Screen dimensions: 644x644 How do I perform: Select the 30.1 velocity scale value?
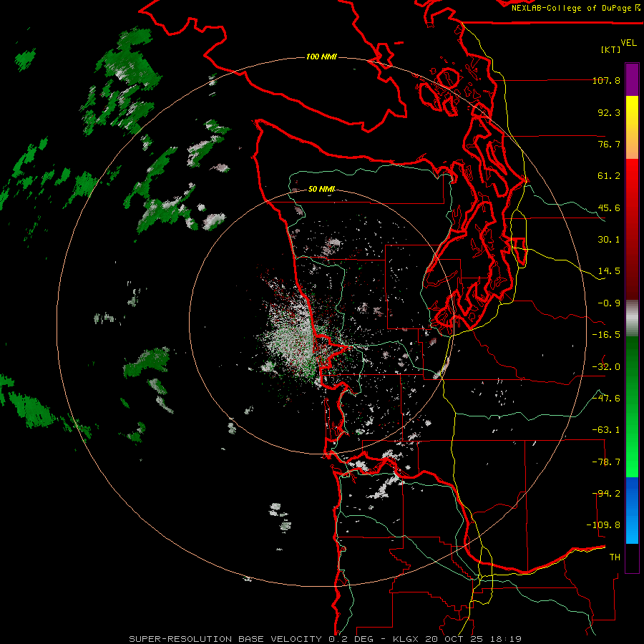[609, 240]
